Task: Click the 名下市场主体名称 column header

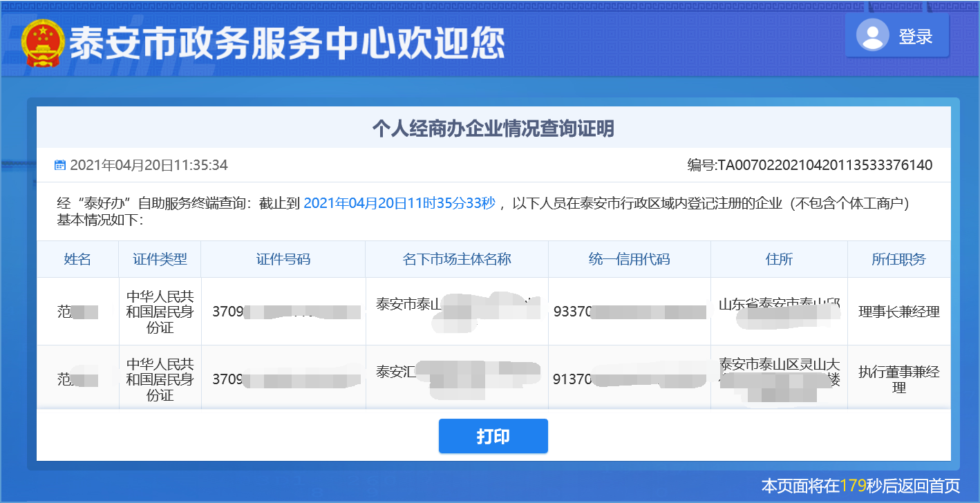Action: 456,258
